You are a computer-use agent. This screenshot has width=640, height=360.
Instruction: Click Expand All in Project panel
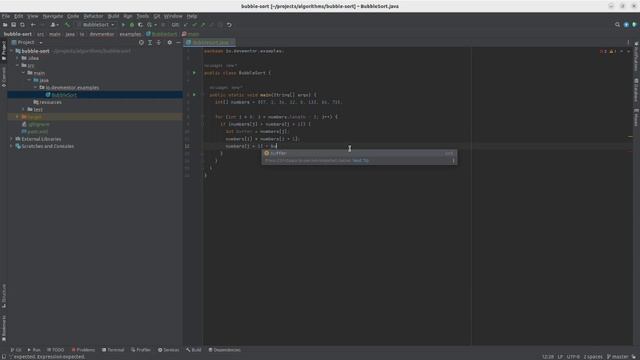(150, 42)
